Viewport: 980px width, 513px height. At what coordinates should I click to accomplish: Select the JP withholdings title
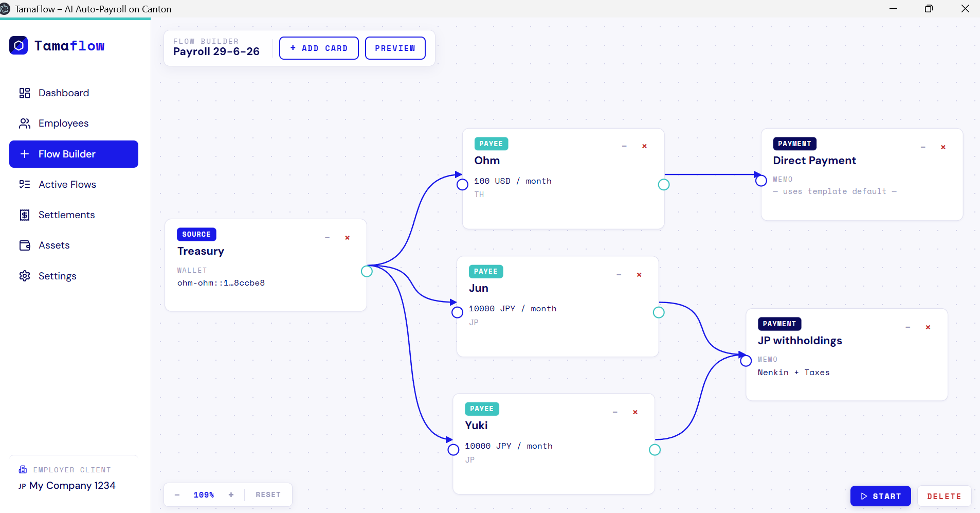[x=800, y=341]
